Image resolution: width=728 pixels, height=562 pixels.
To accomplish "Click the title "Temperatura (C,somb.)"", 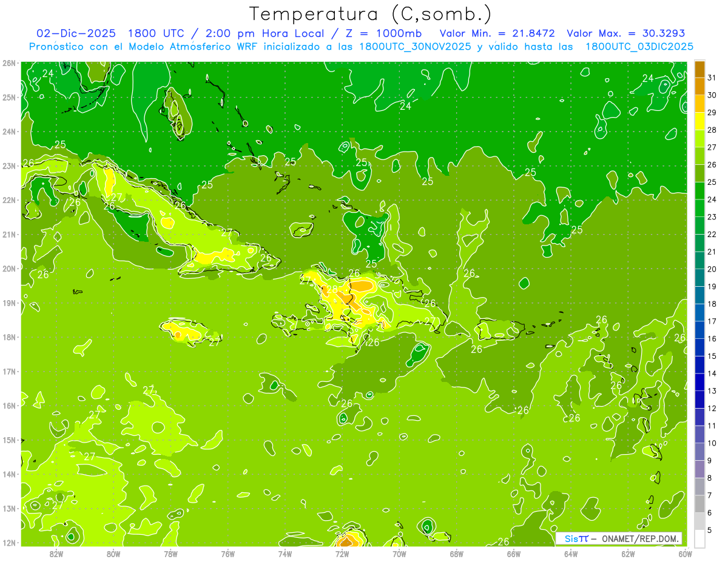I will (x=370, y=14).
